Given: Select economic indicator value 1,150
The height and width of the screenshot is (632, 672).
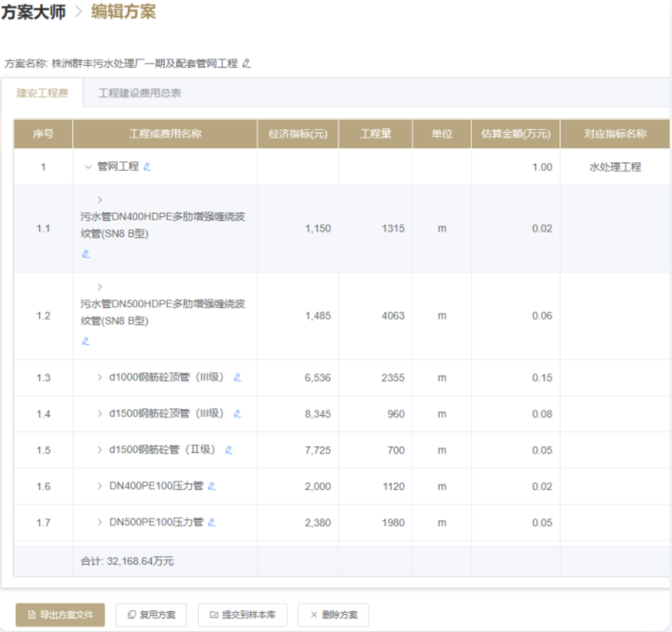Looking at the screenshot, I should click(318, 228).
